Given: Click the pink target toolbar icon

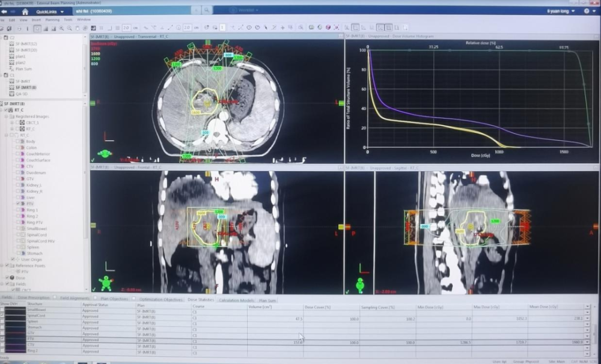Looking at the screenshot, I should click(x=337, y=28).
